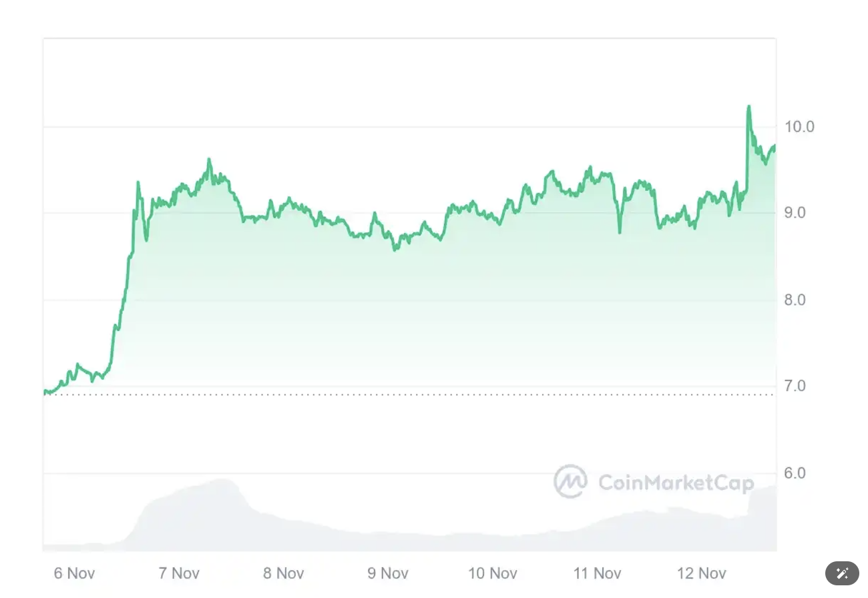Screen dimensions: 868x598
Task: Click the CoinMarketCap watermark text
Action: [x=676, y=483]
